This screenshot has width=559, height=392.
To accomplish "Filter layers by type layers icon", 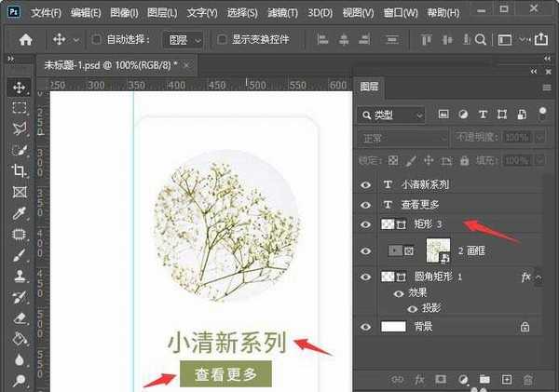I will click(x=482, y=115).
